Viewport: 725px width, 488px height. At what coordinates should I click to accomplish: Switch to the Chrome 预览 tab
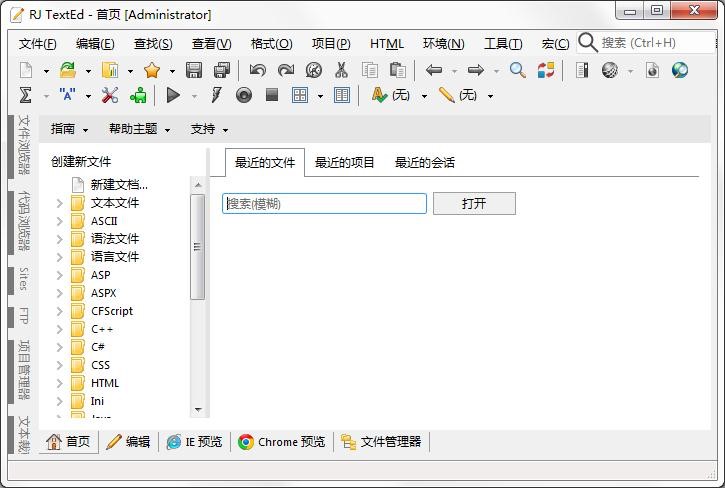click(x=282, y=442)
